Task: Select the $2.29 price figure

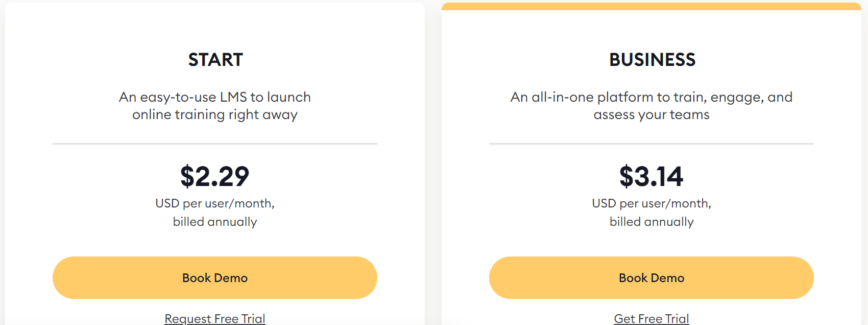Action: (x=215, y=176)
